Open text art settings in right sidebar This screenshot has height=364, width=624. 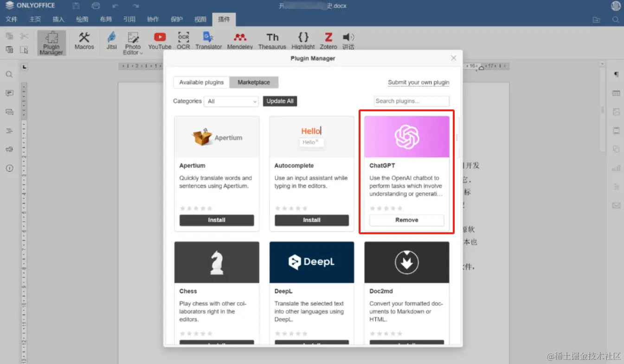(617, 187)
